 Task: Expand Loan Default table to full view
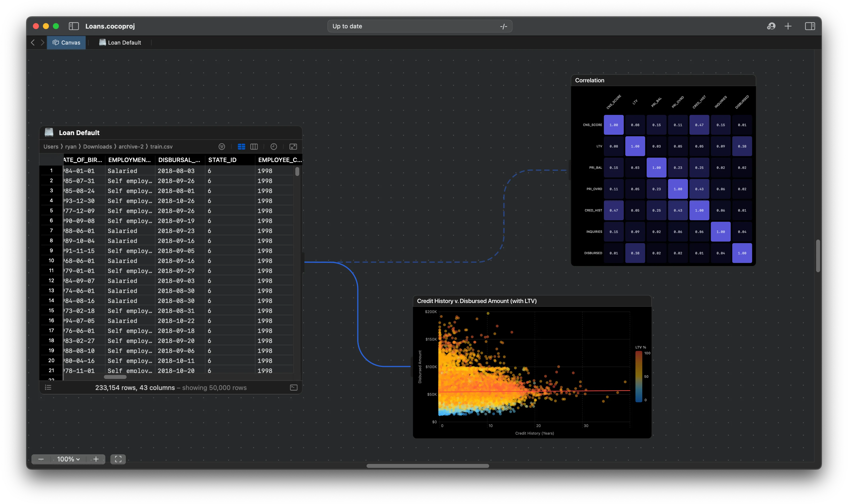(x=293, y=147)
